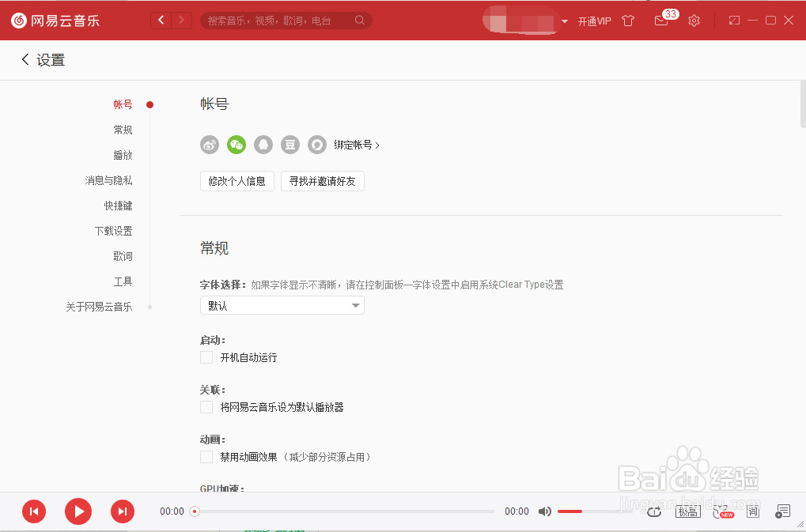Return using the back chevron beside 设置
Screen dimensions: 806x532
(x=25, y=59)
